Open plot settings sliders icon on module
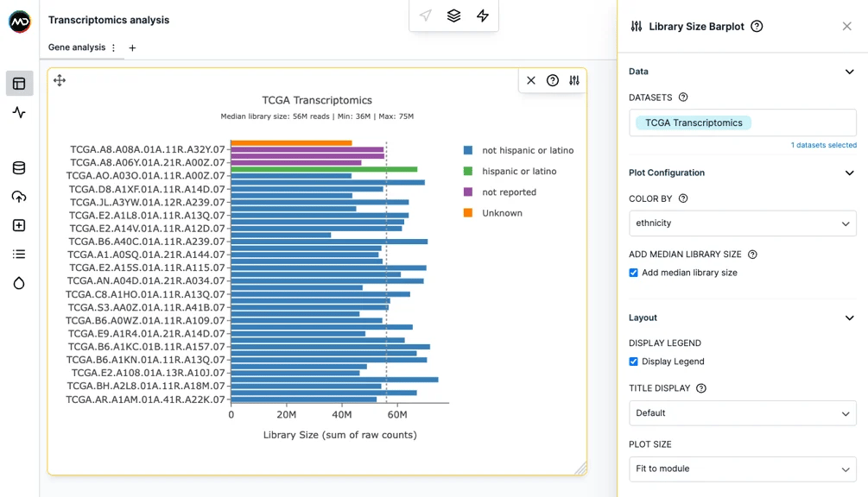The height and width of the screenshot is (497, 868). [x=574, y=81]
